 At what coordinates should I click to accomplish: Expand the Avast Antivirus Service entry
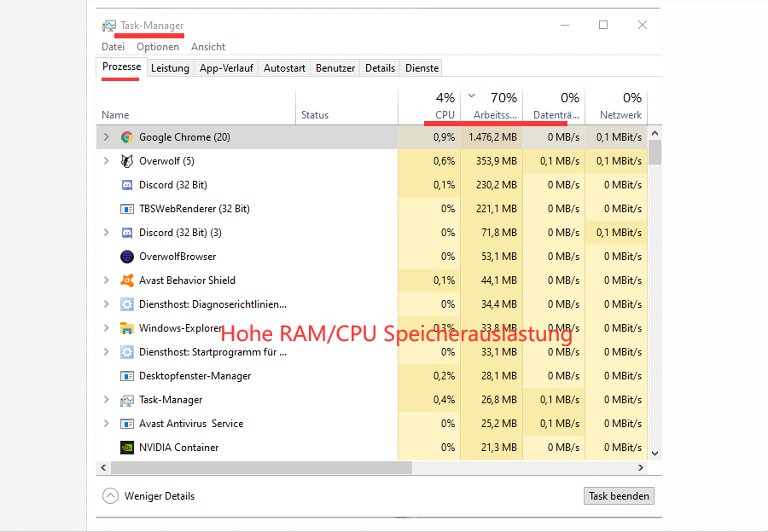(106, 423)
